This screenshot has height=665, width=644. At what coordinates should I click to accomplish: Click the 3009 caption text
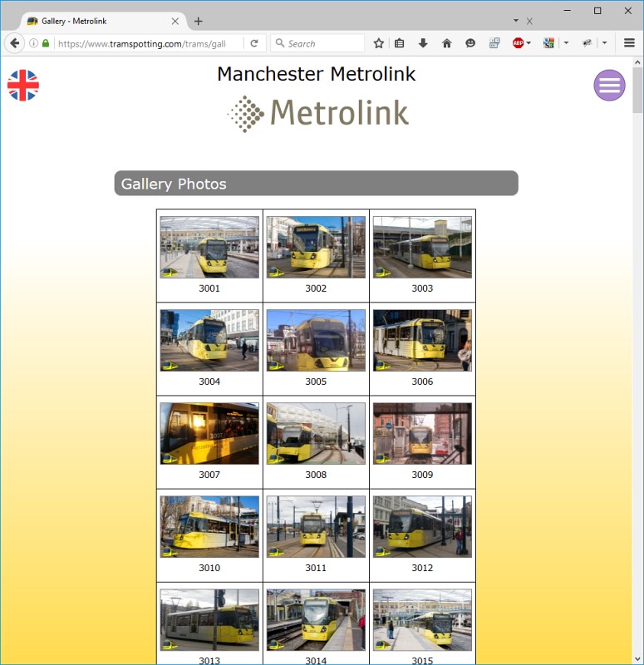[422, 475]
